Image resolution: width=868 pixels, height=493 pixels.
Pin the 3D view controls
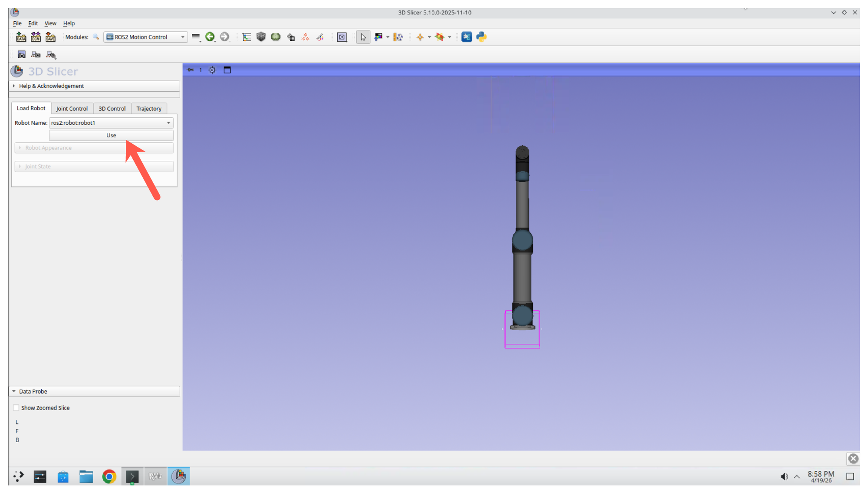[x=191, y=69]
